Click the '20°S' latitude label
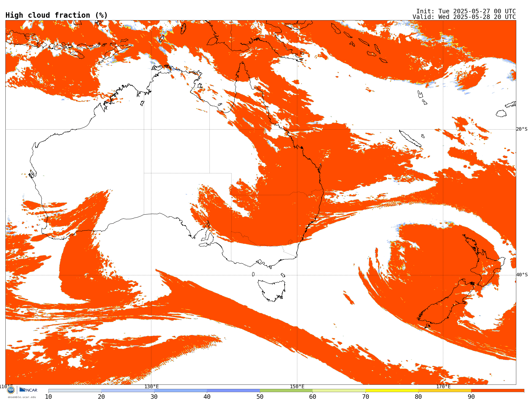The height and width of the screenshot is (400, 532). pyautogui.click(x=522, y=129)
